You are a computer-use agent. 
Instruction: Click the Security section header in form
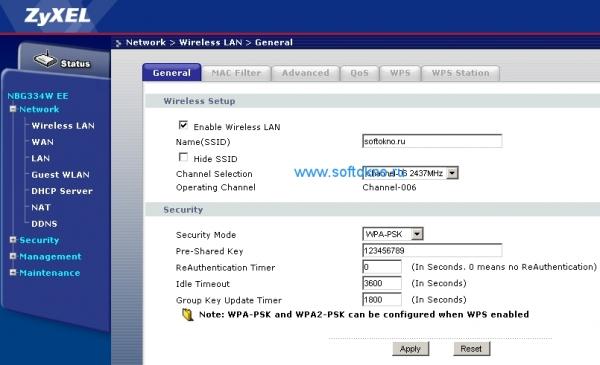pos(183,210)
